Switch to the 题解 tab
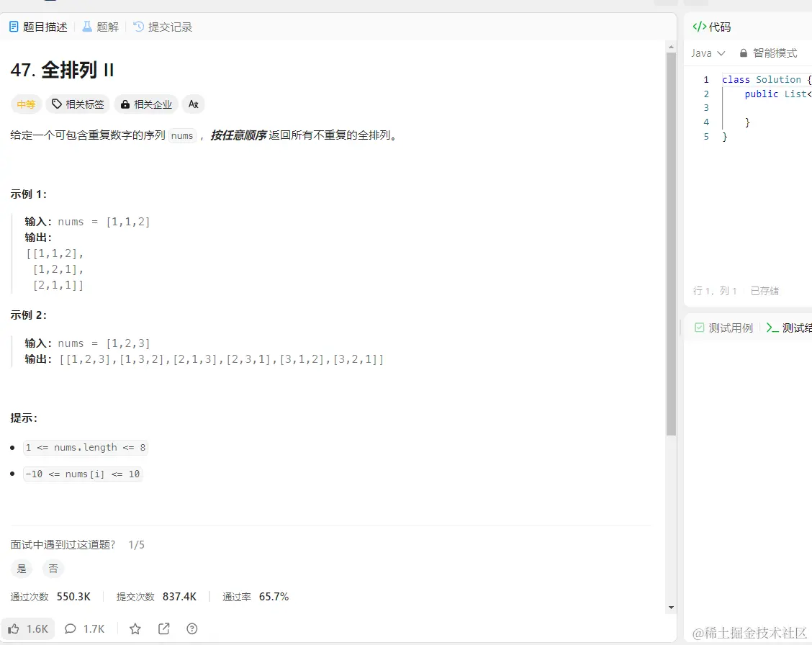 [101, 27]
